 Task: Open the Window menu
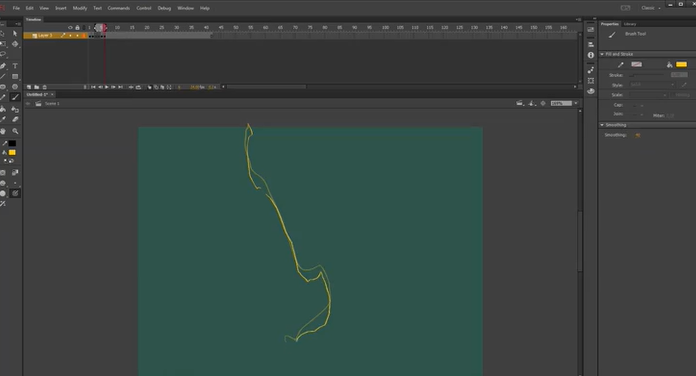coord(186,8)
